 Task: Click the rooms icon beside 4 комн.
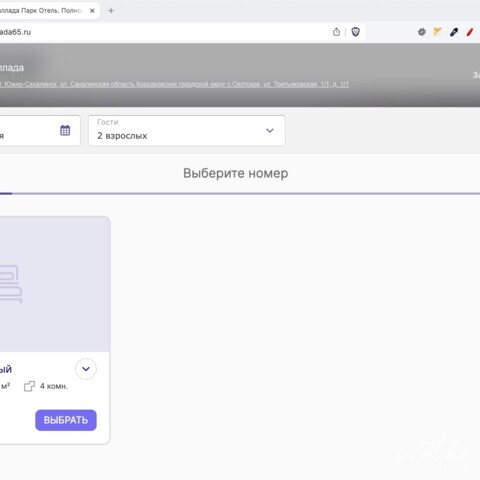point(29,386)
